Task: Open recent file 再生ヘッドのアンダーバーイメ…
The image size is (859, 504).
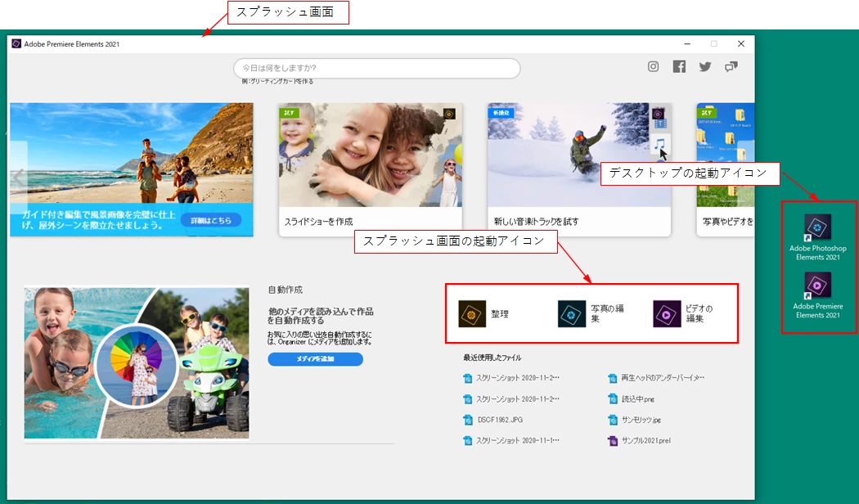Action: click(x=656, y=378)
